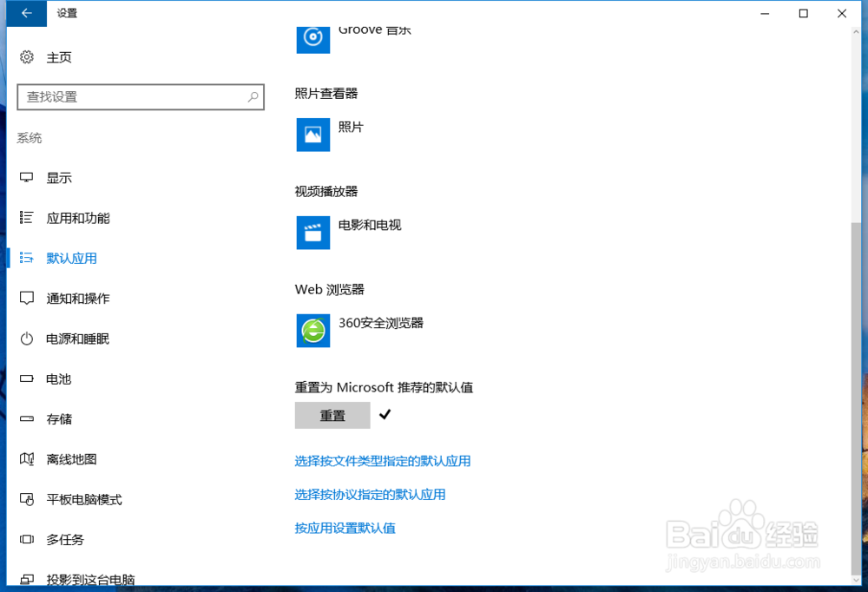
Task: Open 电源和睡眠 settings
Action: click(78, 339)
